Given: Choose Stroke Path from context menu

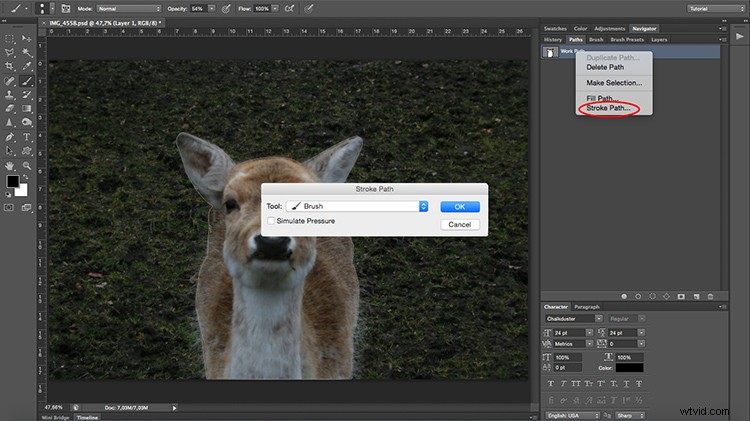Looking at the screenshot, I should [608, 108].
